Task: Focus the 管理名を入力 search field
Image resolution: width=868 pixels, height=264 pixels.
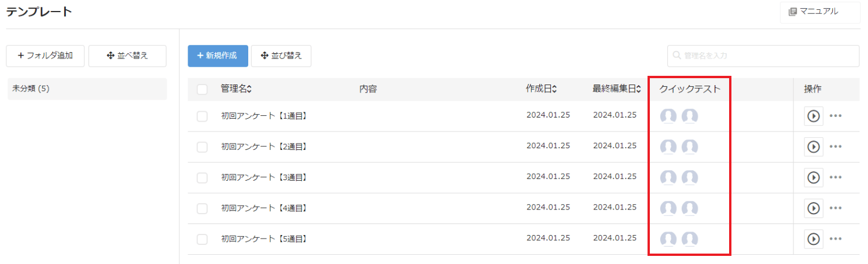Action: pyautogui.click(x=763, y=56)
